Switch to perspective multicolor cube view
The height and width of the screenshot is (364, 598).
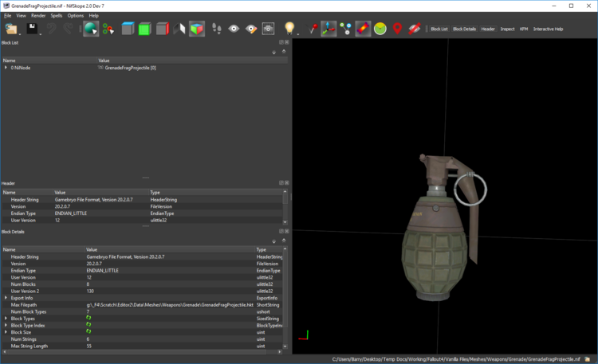(197, 29)
